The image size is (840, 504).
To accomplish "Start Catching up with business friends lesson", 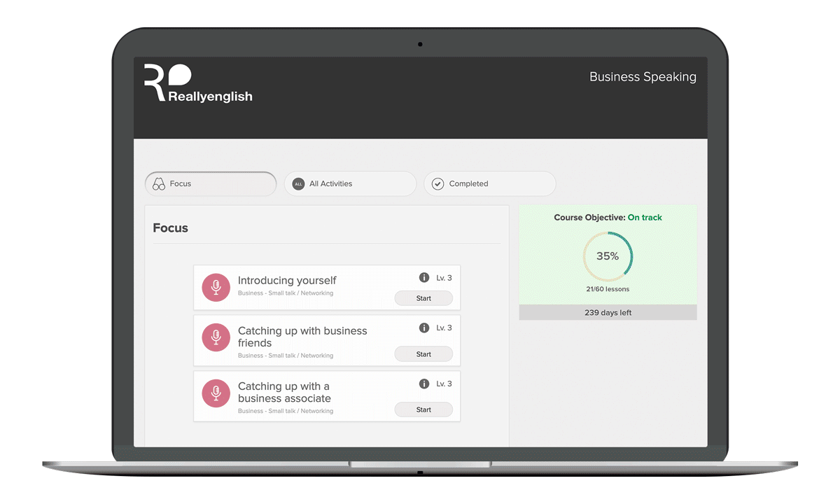I will click(423, 354).
